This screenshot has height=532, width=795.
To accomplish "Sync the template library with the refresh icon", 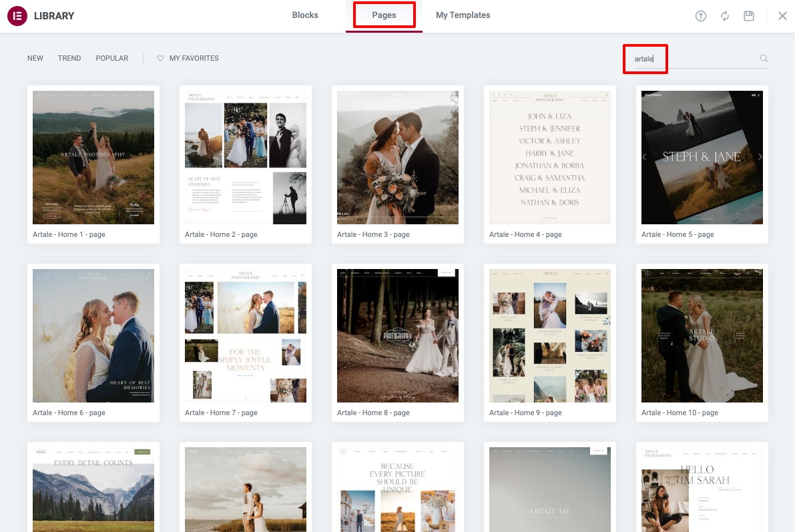I will point(725,15).
